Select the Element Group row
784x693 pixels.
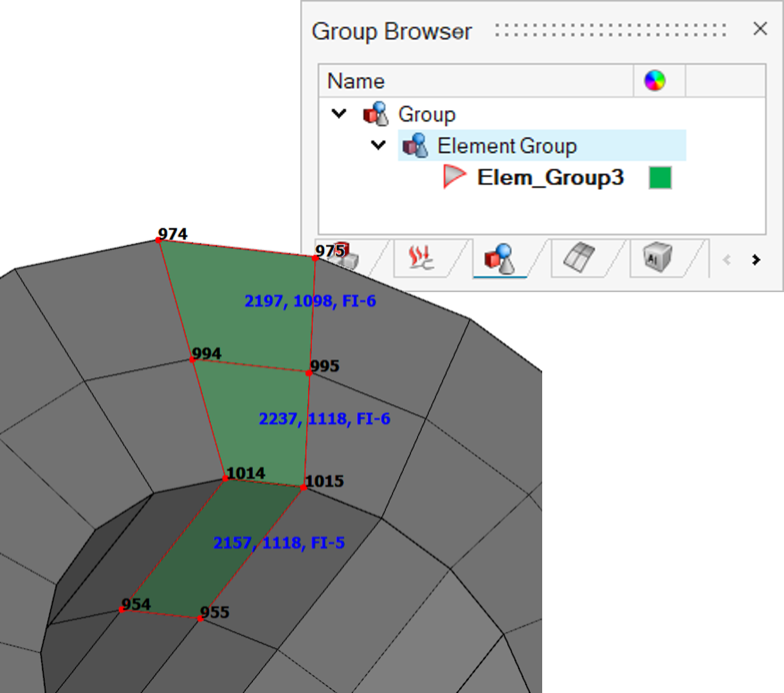click(x=542, y=145)
